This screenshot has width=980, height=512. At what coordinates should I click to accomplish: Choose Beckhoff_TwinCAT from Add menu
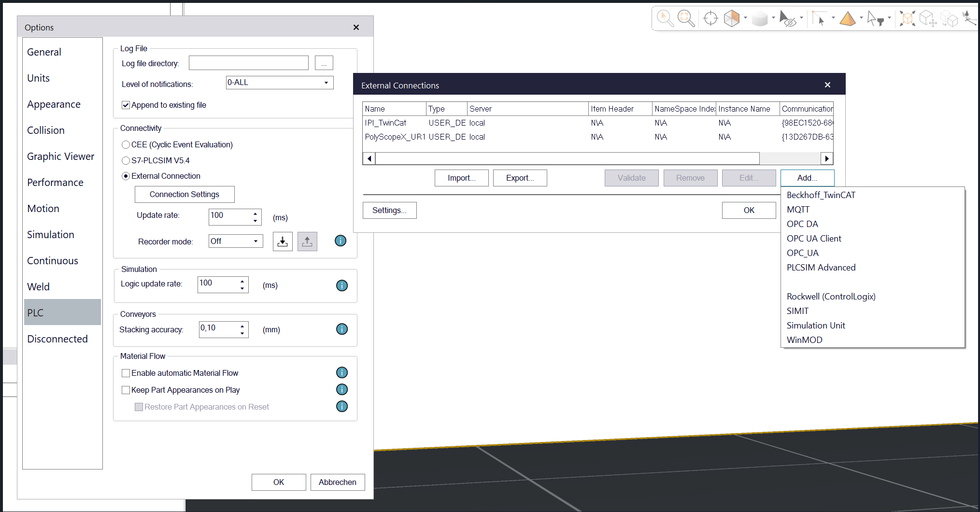[x=821, y=195]
